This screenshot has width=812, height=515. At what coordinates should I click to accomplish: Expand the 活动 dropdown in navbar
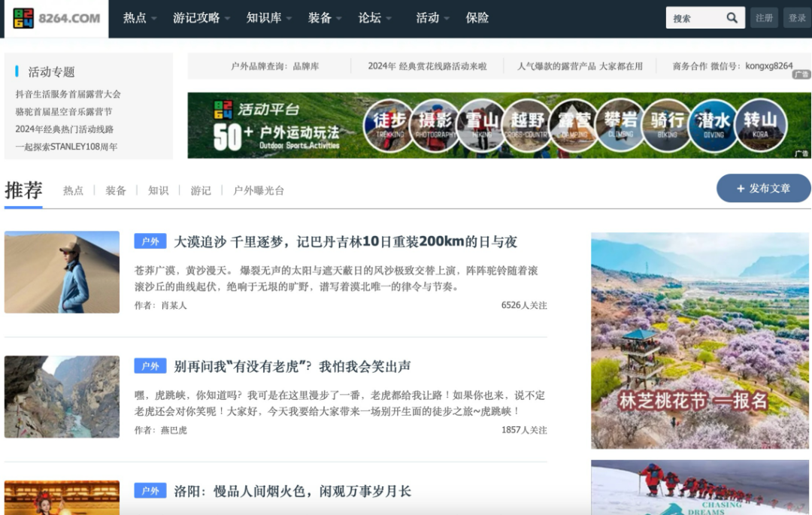coord(432,18)
